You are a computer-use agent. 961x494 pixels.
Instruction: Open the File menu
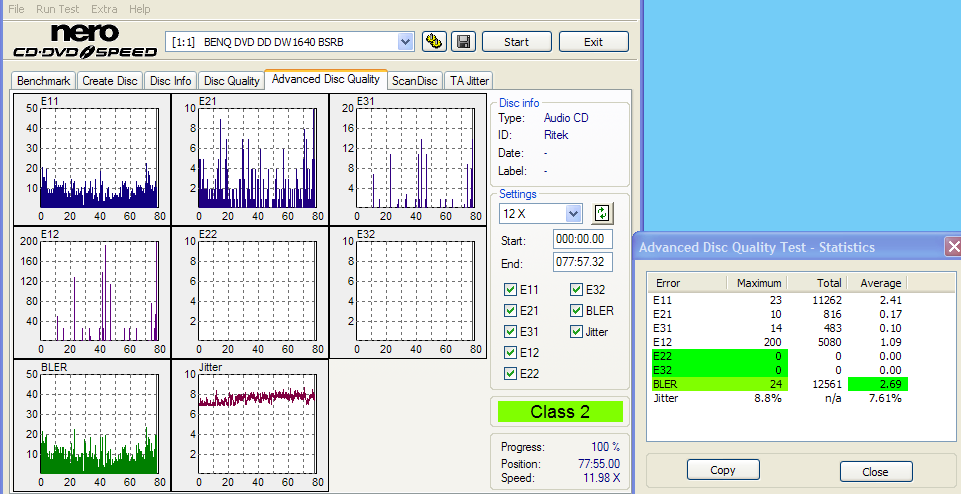pyautogui.click(x=16, y=9)
